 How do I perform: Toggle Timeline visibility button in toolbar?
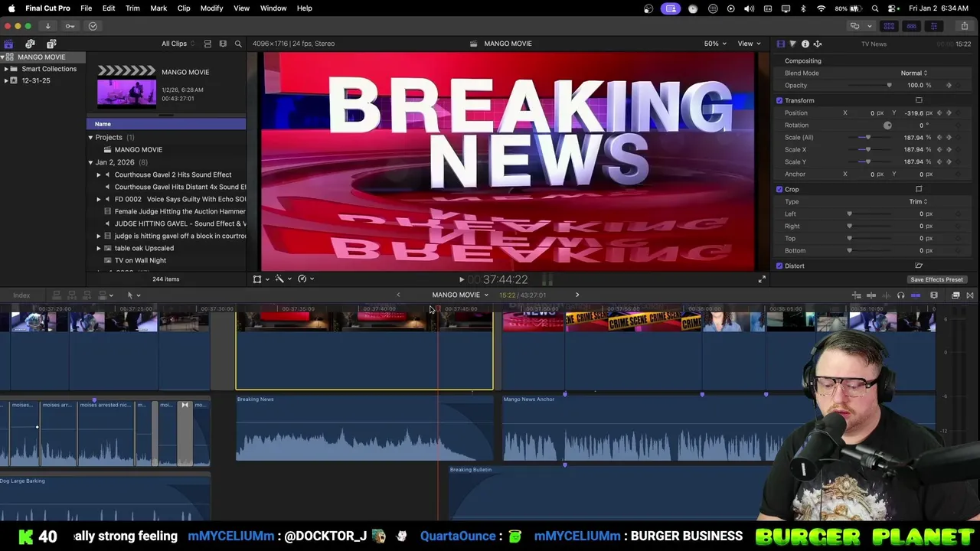coord(911,26)
